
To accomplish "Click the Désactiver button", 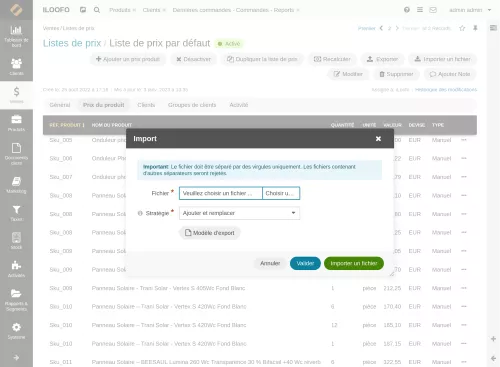I will [194, 59].
